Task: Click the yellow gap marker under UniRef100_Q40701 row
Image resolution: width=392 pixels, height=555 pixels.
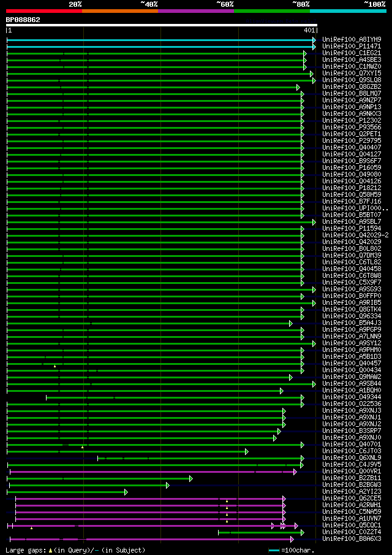Action: pyautogui.click(x=82, y=447)
